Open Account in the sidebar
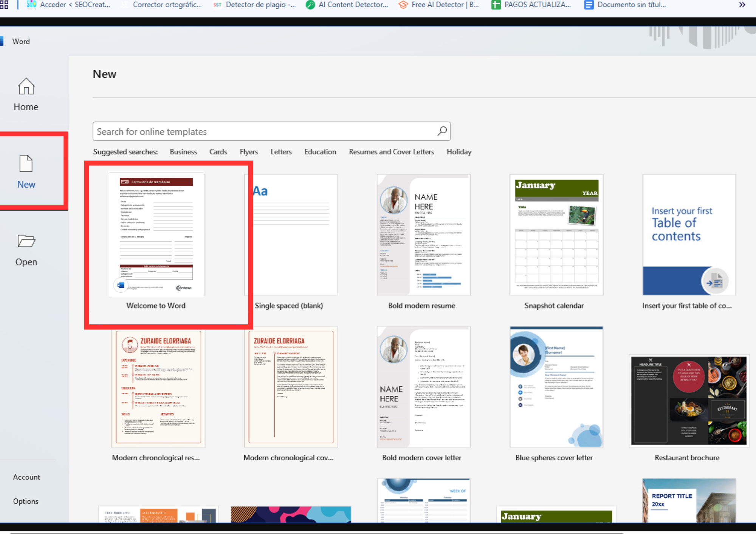 tap(26, 477)
